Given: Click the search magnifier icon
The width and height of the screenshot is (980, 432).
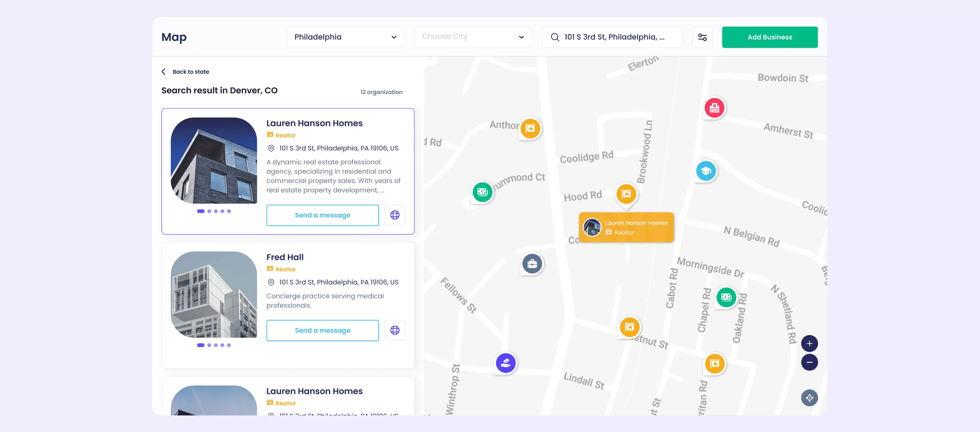Looking at the screenshot, I should [x=555, y=37].
